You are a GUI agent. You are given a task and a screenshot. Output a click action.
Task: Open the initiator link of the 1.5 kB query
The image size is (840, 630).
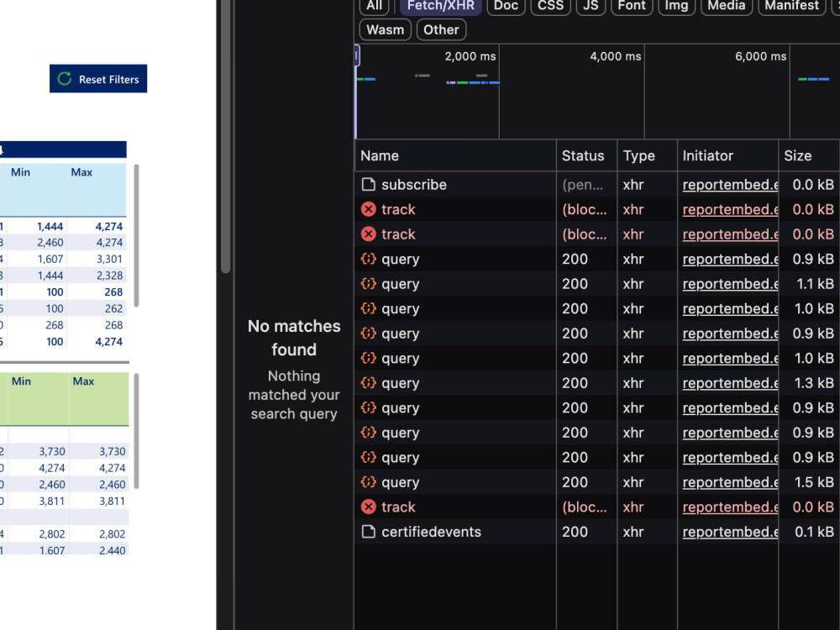pos(730,481)
